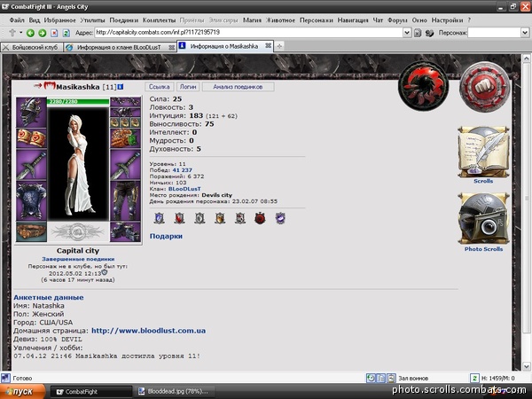Switch to Blooddead.jpg taskbar item
This screenshot has width=532, height=399.
175,392
